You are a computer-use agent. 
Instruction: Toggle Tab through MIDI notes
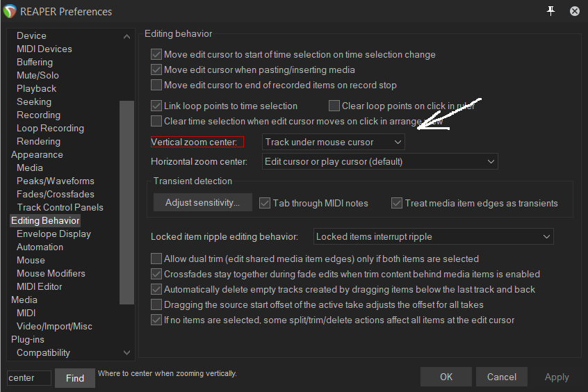click(265, 204)
